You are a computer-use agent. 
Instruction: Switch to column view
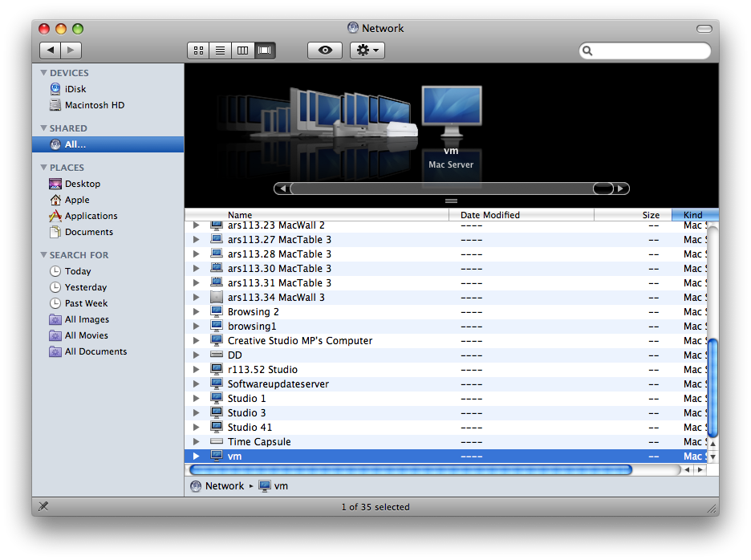click(242, 51)
